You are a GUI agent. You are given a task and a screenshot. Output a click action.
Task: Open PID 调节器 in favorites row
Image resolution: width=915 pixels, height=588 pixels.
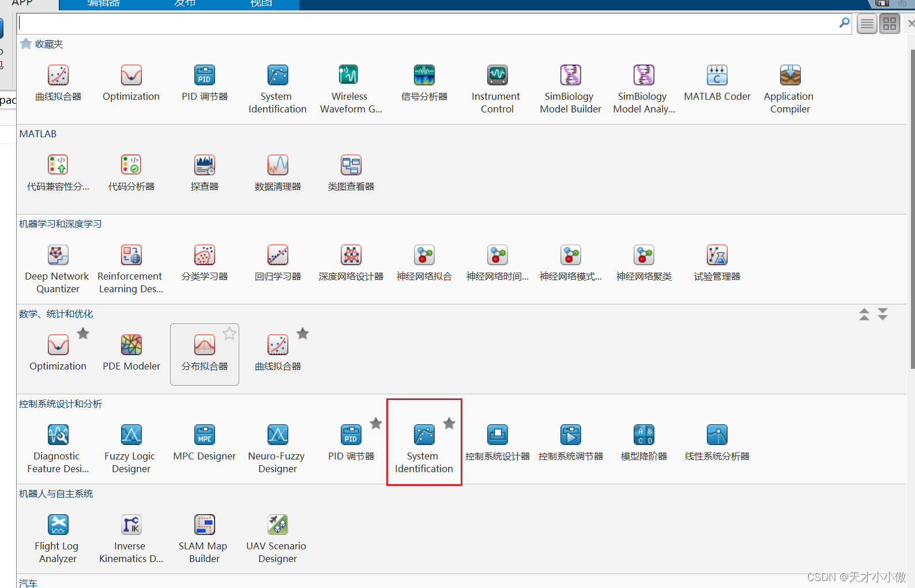(x=205, y=83)
